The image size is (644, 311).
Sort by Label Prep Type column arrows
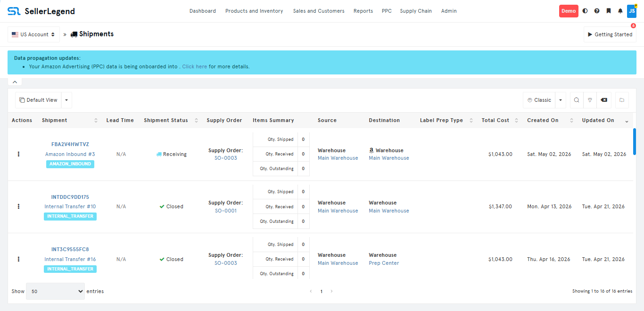tap(471, 121)
